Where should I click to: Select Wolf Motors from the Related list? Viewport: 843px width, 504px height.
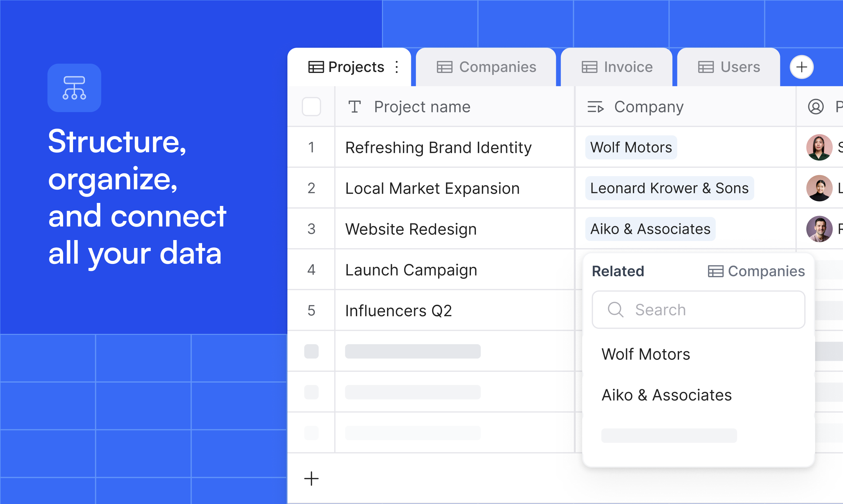646,354
